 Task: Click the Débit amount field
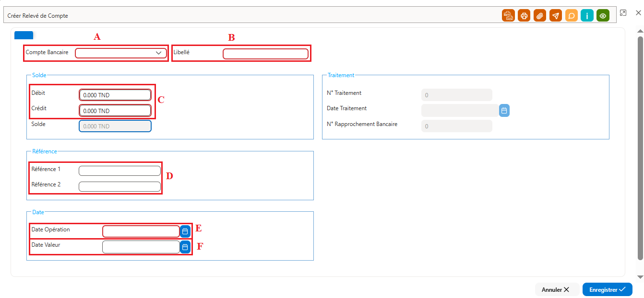click(x=115, y=95)
